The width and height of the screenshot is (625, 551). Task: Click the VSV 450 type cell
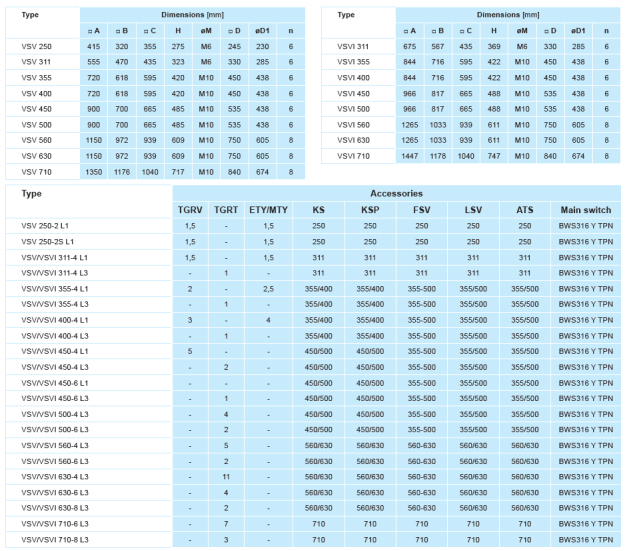click(x=36, y=109)
